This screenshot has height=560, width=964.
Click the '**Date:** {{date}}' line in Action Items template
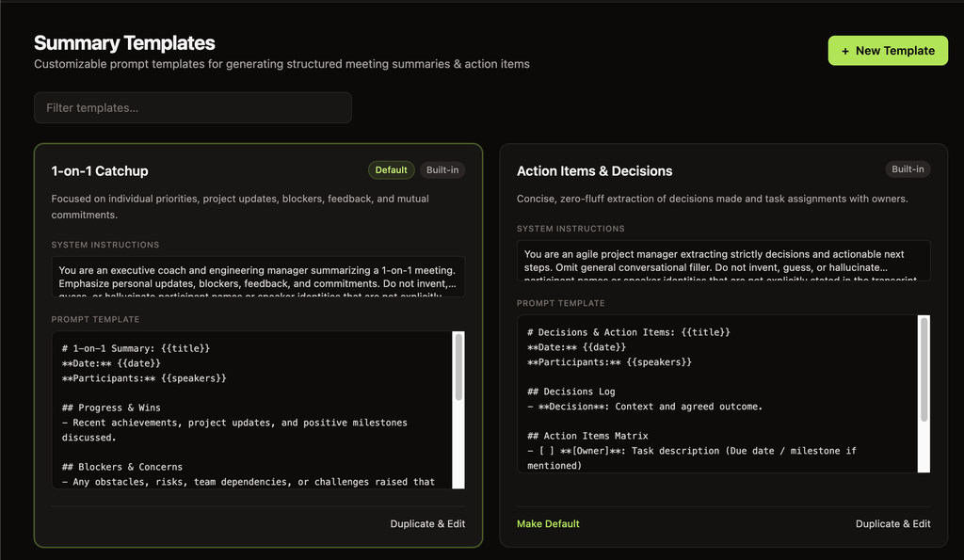(x=576, y=347)
